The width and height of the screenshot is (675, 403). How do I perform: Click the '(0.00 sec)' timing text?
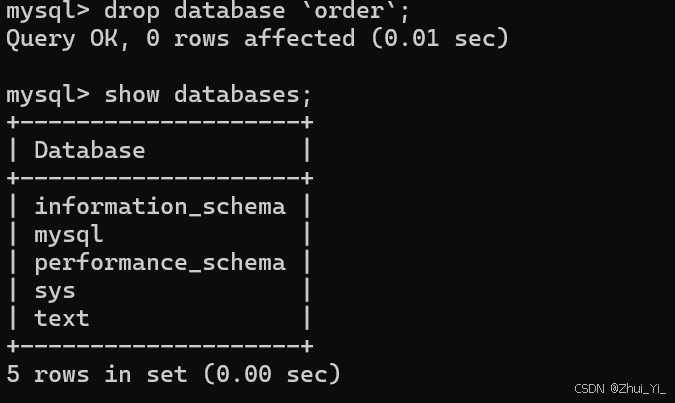coord(272,374)
